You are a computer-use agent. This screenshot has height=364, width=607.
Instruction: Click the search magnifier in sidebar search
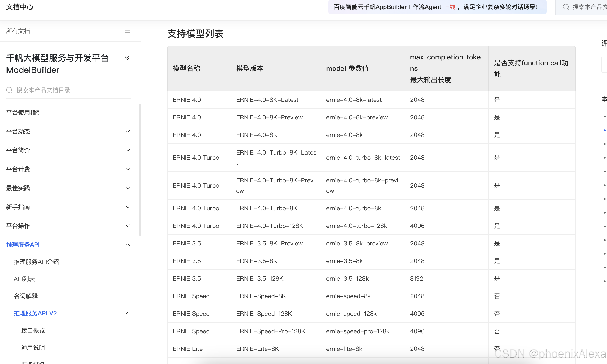pyautogui.click(x=9, y=90)
